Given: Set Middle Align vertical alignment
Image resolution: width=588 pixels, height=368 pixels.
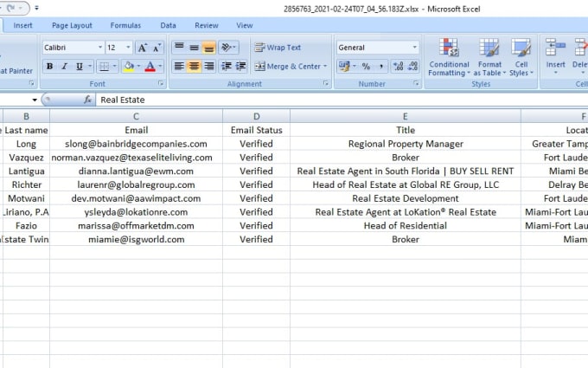Looking at the screenshot, I should pos(194,48).
